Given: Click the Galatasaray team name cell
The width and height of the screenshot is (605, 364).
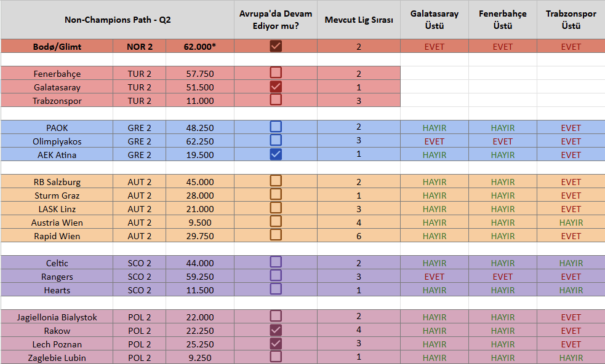Looking at the screenshot, I should coord(57,87).
